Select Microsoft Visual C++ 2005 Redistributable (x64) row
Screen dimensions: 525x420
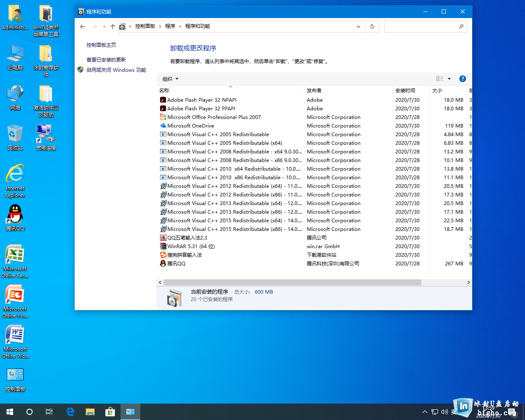coord(314,143)
